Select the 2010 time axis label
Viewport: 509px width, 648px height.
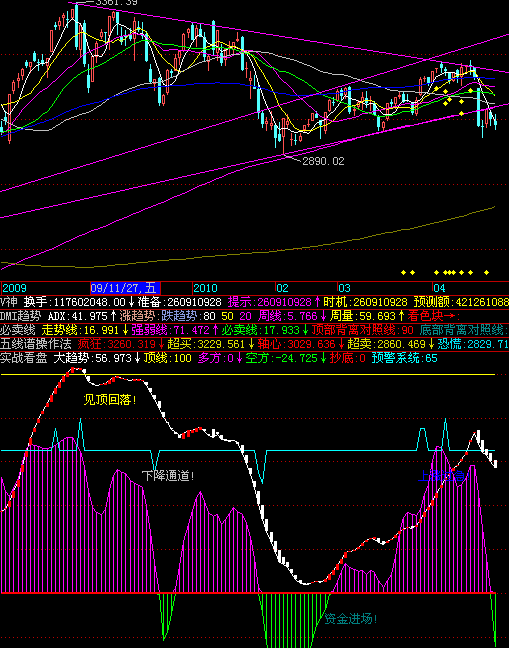(205, 288)
